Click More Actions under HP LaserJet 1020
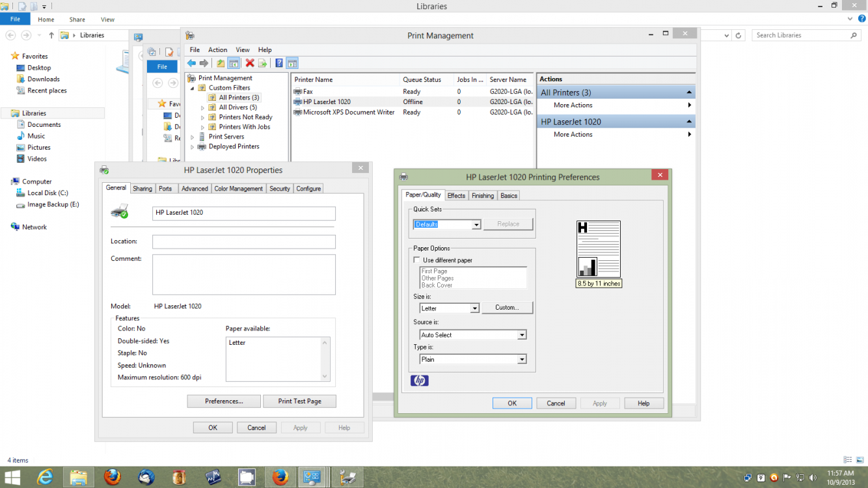 [x=573, y=135]
